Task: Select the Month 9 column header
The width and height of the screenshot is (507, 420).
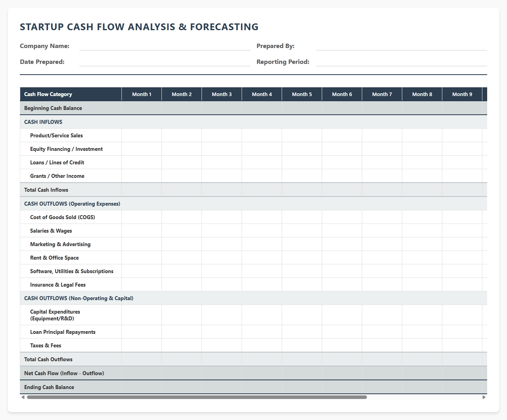Action: tap(462, 94)
